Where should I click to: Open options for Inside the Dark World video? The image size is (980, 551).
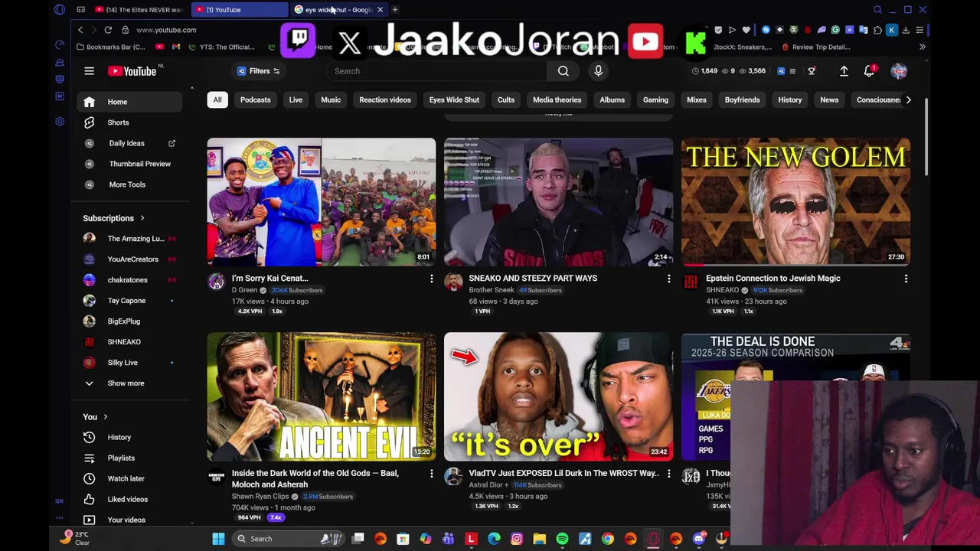[x=431, y=474]
